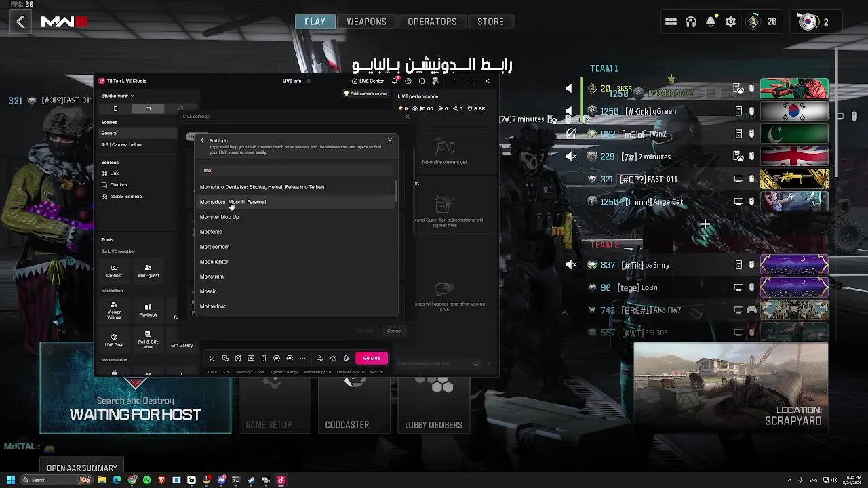Screen dimensions: 868x488
Task: Go back from Add topic dialog
Action: (202, 140)
